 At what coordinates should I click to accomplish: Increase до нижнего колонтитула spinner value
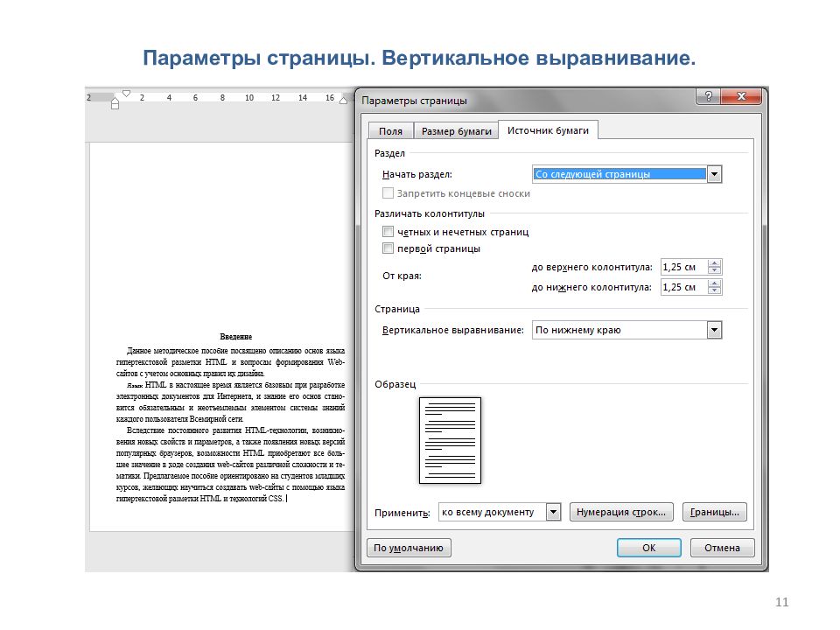click(x=715, y=283)
